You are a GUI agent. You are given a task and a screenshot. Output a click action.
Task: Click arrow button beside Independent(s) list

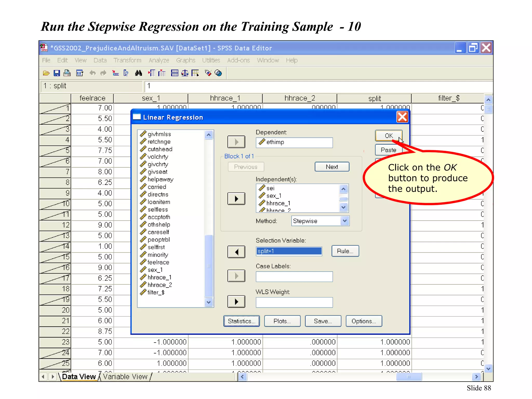(x=236, y=199)
